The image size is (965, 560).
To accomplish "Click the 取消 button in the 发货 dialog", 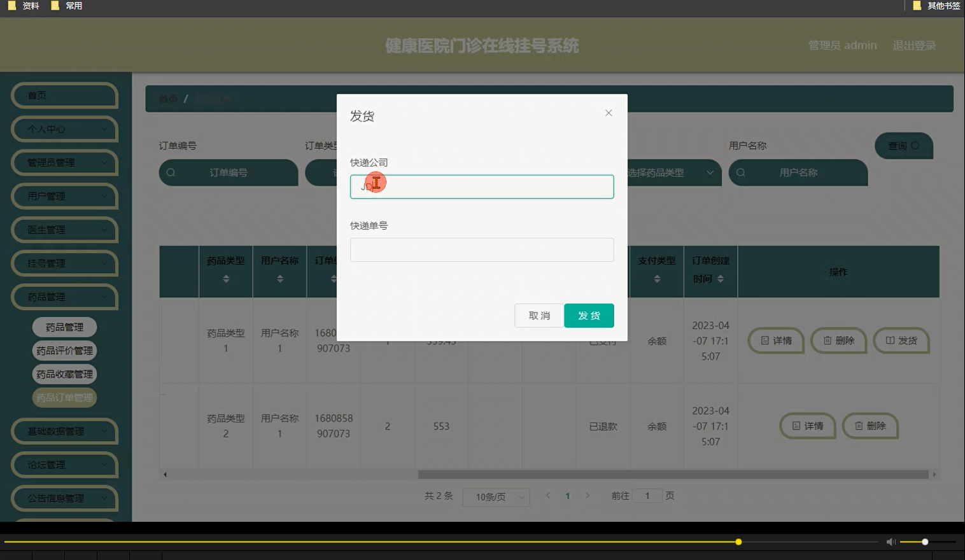I will [539, 315].
